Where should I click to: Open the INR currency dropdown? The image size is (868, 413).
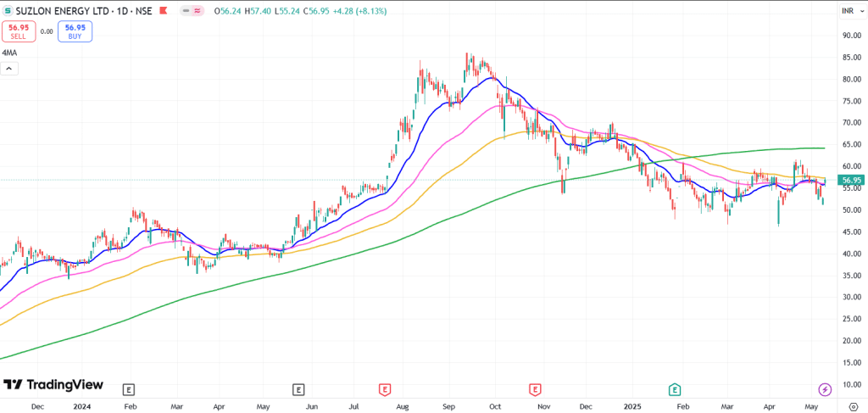click(x=851, y=11)
